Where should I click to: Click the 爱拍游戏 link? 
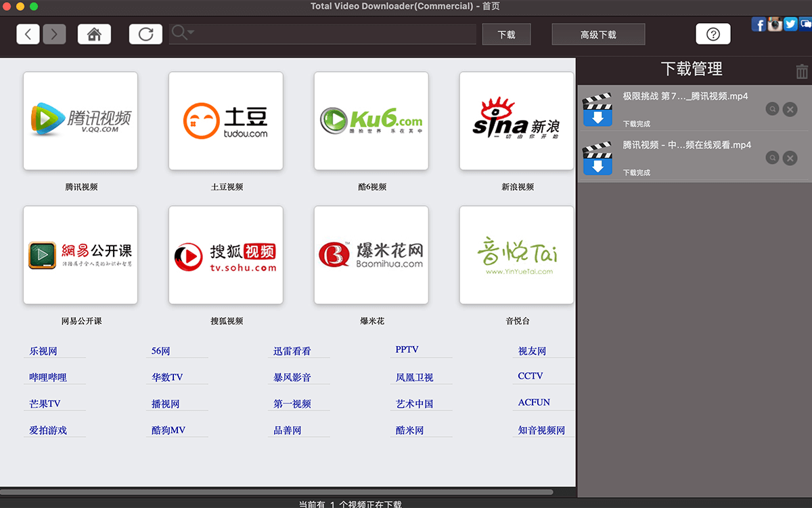[48, 430]
